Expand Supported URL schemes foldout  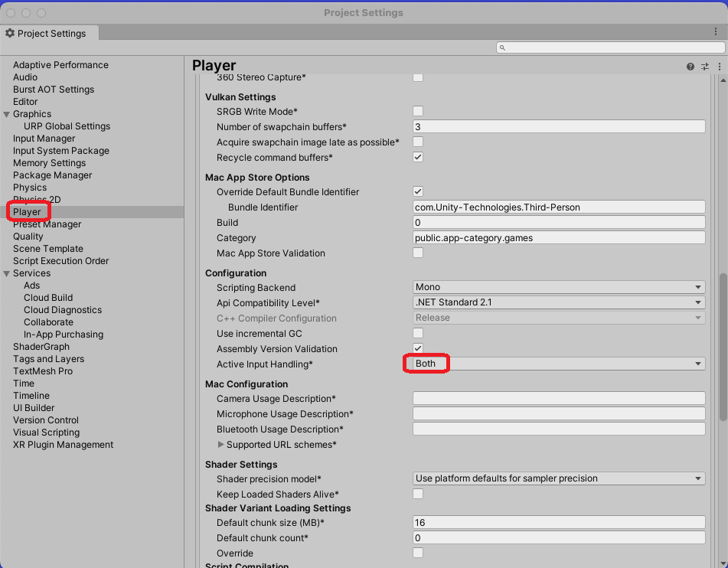[221, 445]
